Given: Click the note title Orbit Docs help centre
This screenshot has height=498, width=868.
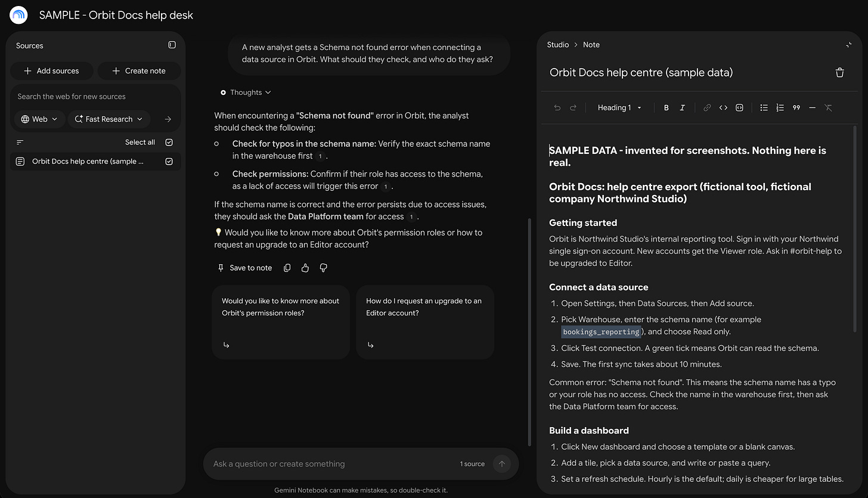Looking at the screenshot, I should click(641, 73).
